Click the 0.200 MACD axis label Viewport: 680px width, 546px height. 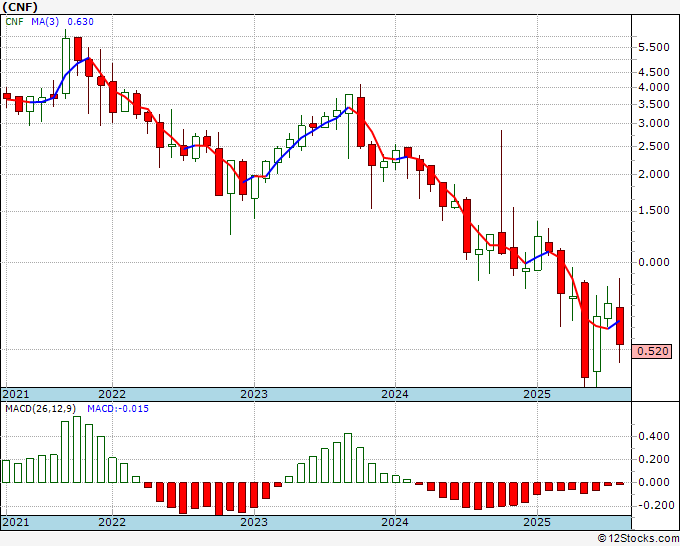(654, 459)
